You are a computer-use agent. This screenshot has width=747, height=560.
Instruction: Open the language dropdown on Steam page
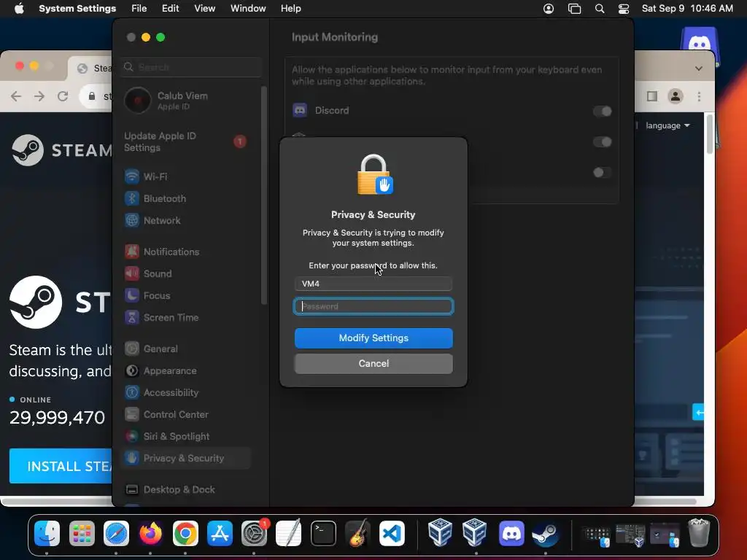(x=667, y=125)
